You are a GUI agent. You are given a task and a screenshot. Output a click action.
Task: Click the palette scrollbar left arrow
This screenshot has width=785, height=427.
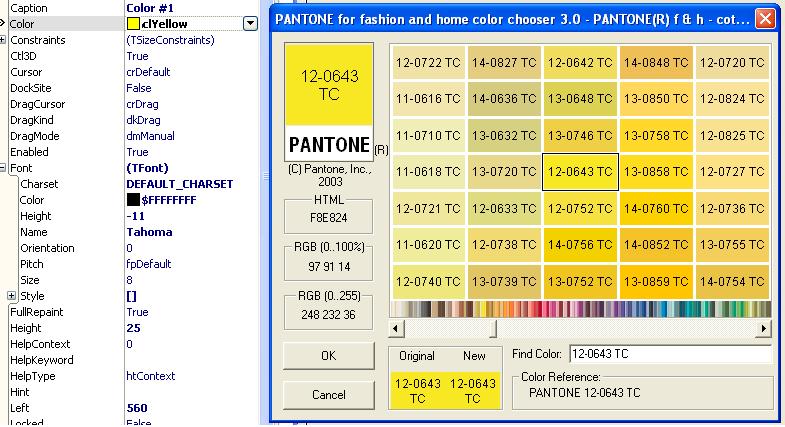click(396, 328)
